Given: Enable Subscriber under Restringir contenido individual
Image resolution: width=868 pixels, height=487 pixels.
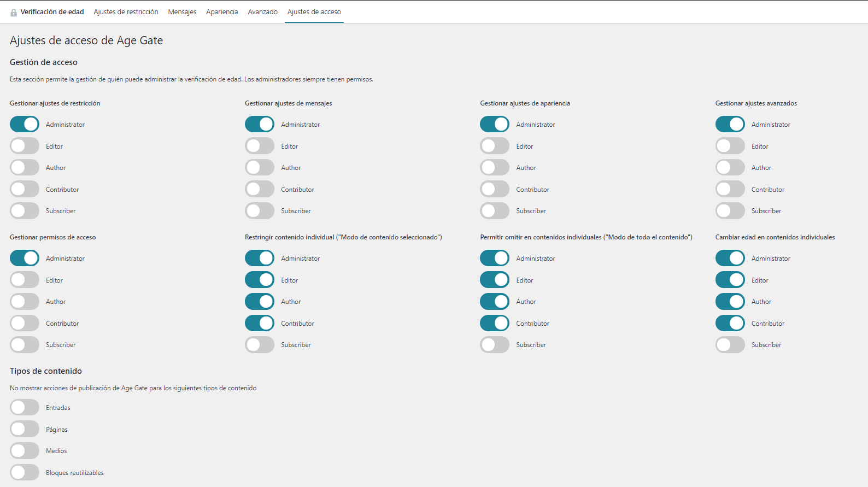Looking at the screenshot, I should pyautogui.click(x=260, y=344).
